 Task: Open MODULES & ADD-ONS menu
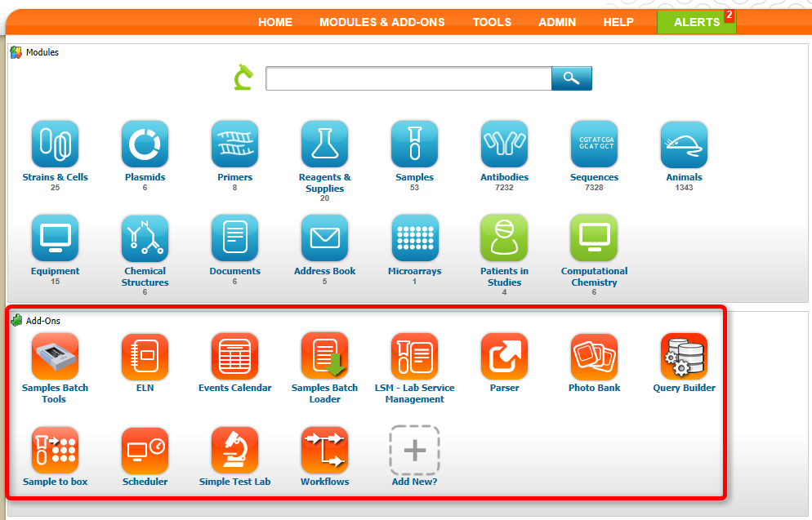[x=382, y=22]
